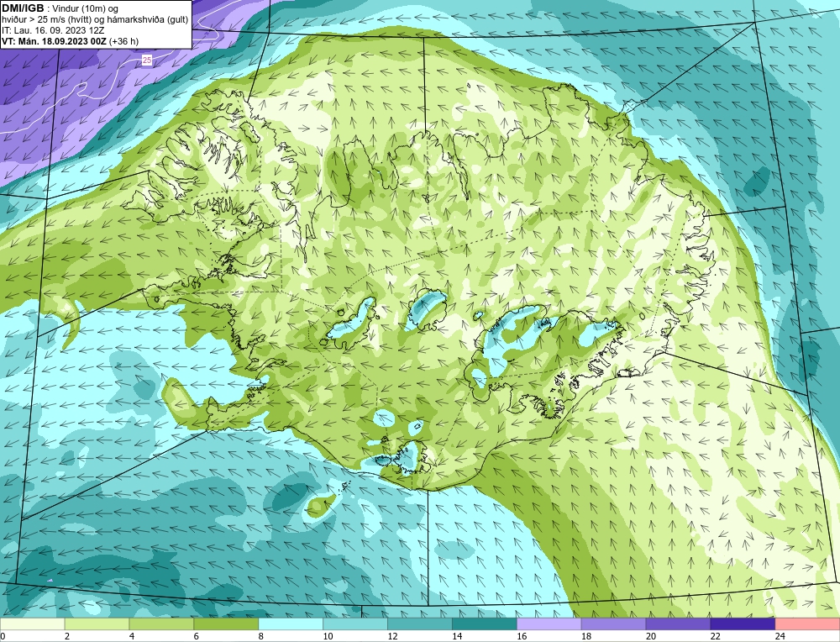
Task: Click legend scale value "10"
Action: pyautogui.click(x=328, y=636)
